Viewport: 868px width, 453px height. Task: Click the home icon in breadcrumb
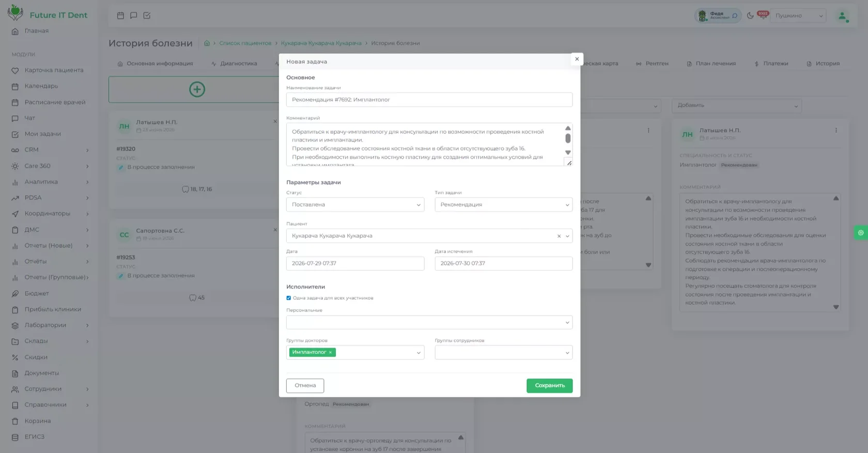click(x=207, y=43)
